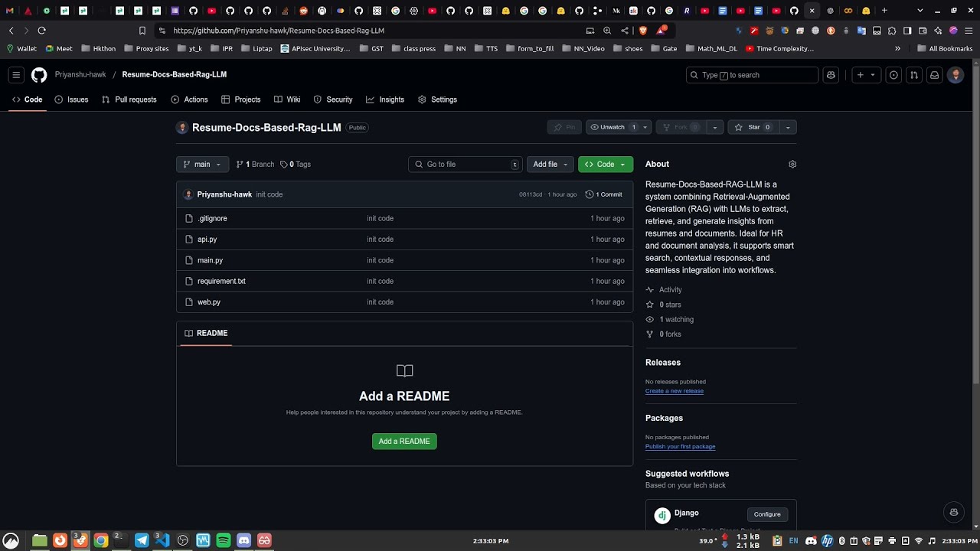Click the Go to file search field
Image resolution: width=980 pixels, height=551 pixels.
(465, 164)
